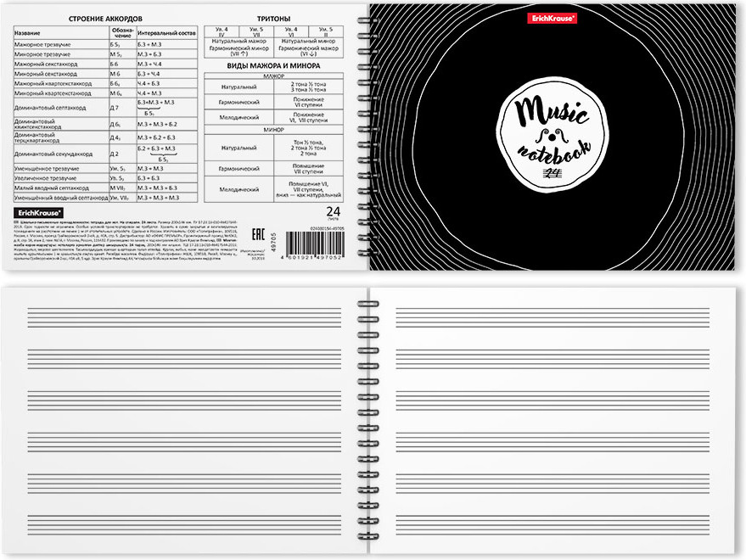Select the ТРИТОНЫ heading
This screenshot has height=560, width=746.
[273, 18]
